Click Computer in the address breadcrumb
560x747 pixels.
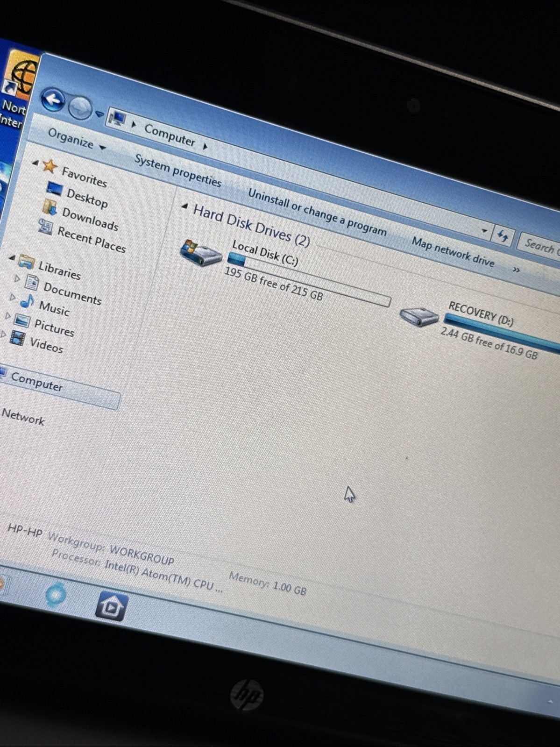point(170,135)
